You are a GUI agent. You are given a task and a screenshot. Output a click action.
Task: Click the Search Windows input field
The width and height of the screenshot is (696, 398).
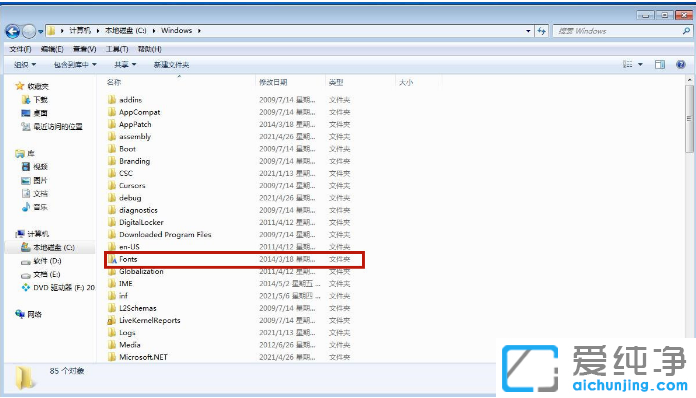(x=617, y=31)
